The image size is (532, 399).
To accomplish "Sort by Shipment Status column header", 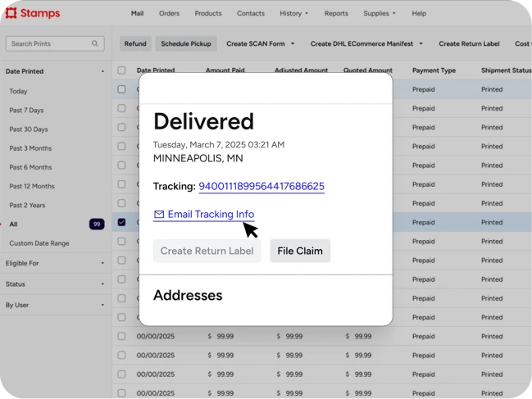I will point(506,70).
